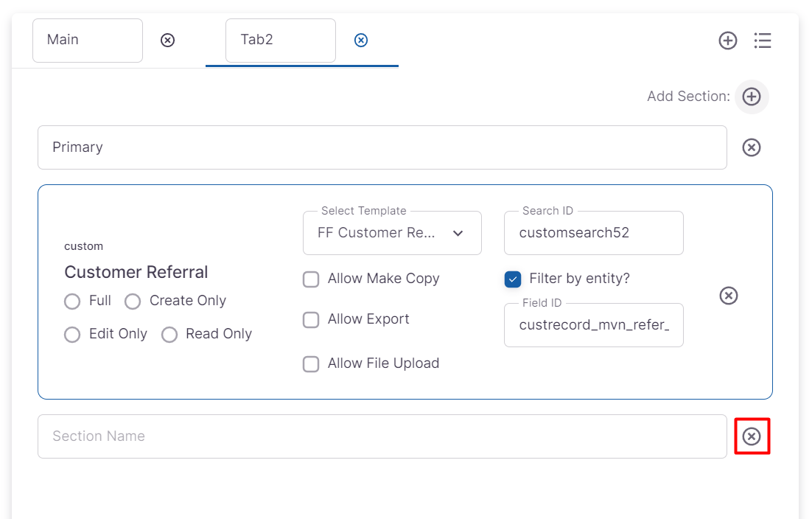
Task: Enable the Allow Export checkbox
Action: [x=312, y=320]
